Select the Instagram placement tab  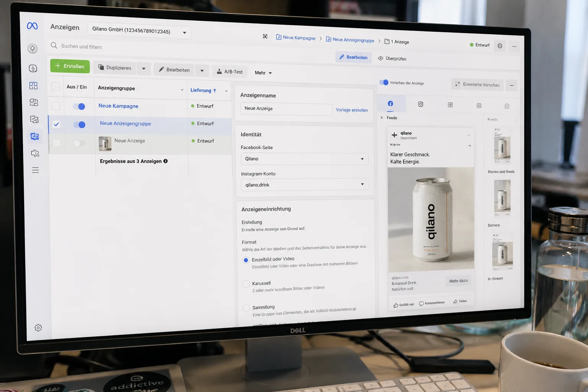coord(421,104)
